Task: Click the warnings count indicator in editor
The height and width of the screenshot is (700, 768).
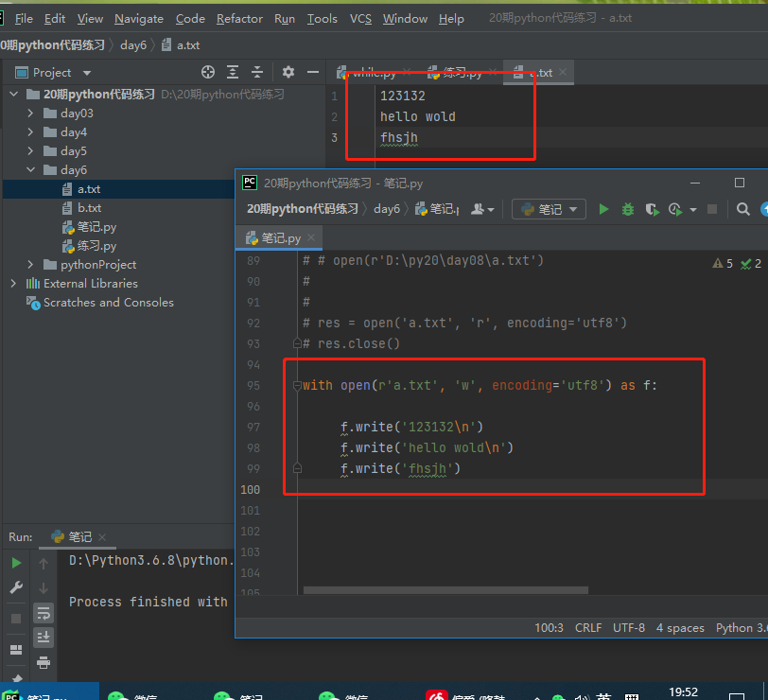Action: point(723,264)
